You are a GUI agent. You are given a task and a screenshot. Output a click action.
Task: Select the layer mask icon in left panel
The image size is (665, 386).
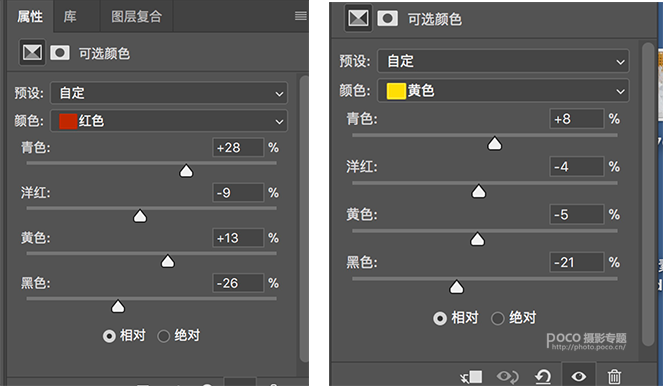pos(60,53)
